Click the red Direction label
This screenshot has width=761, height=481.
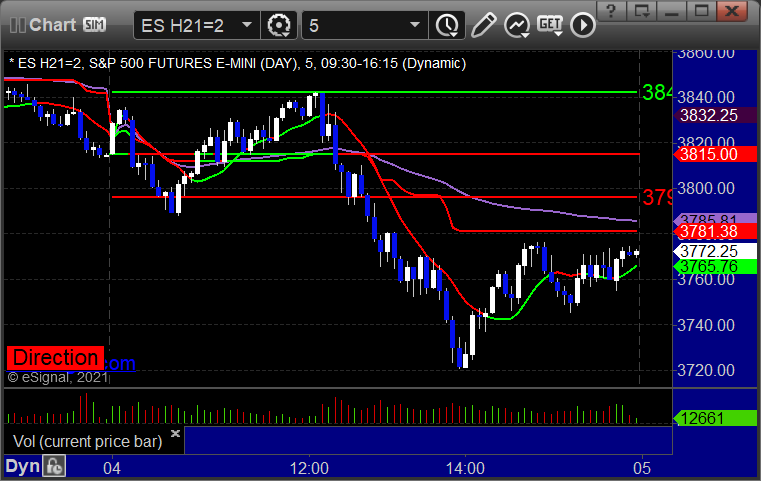click(x=55, y=358)
